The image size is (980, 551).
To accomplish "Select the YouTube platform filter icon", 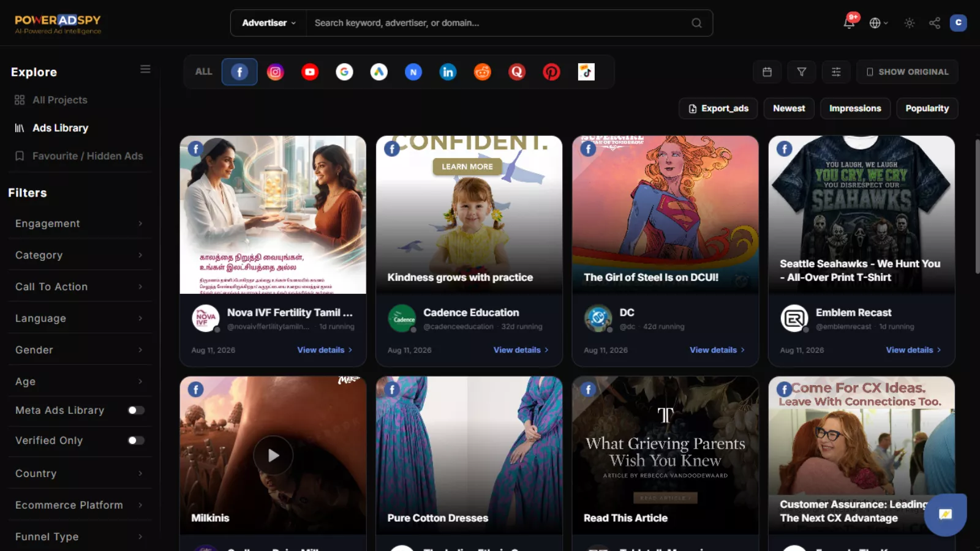I will (x=310, y=72).
